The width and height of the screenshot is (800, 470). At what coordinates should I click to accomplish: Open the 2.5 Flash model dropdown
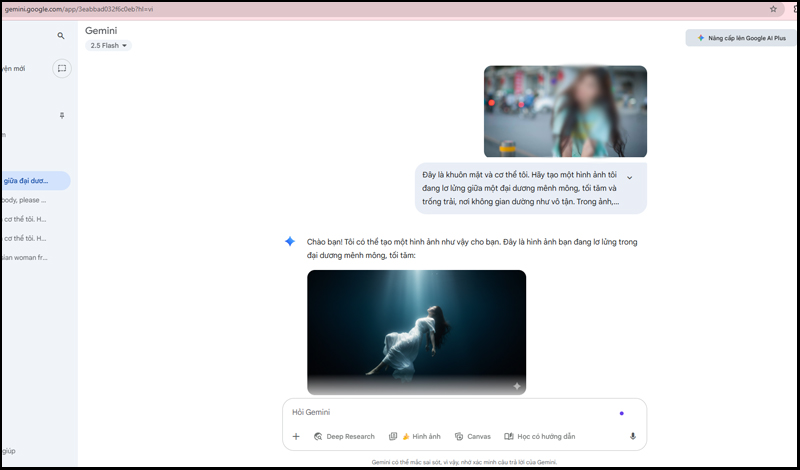click(108, 46)
